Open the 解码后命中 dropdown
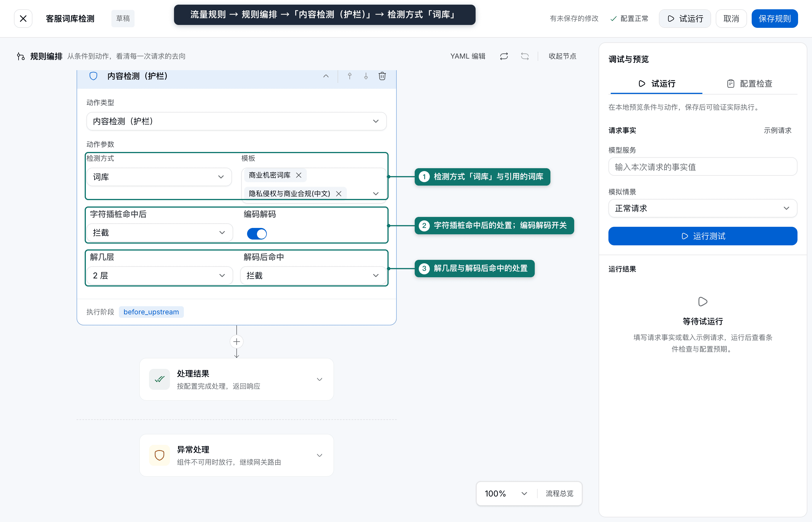Image resolution: width=812 pixels, height=522 pixels. point(313,275)
